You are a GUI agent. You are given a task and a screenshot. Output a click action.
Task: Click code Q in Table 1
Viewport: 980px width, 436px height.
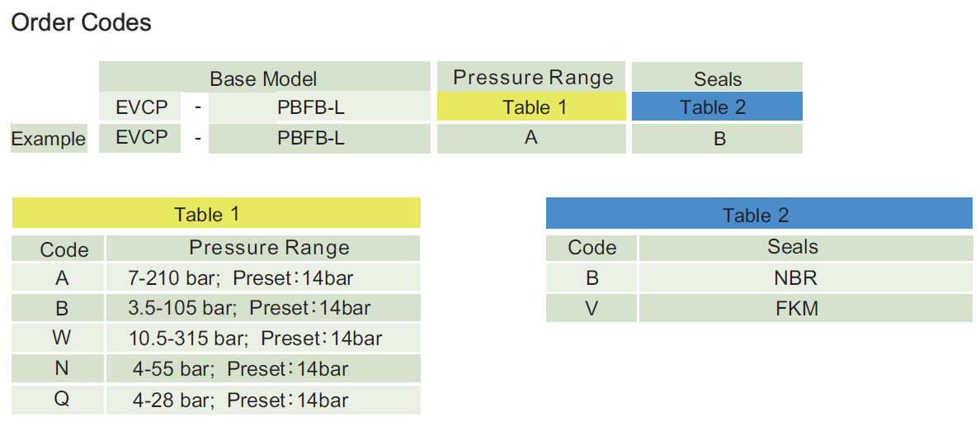61,400
